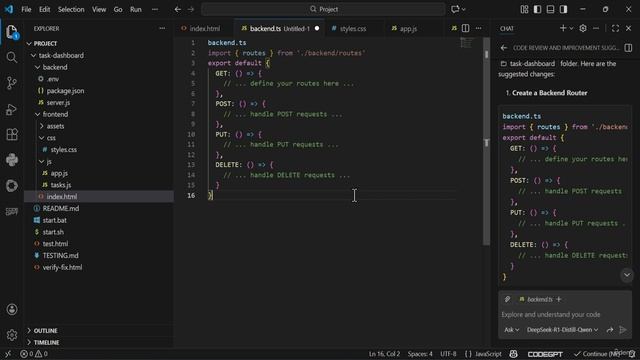
Task: Switch to the styles.css tab
Action: 353,28
